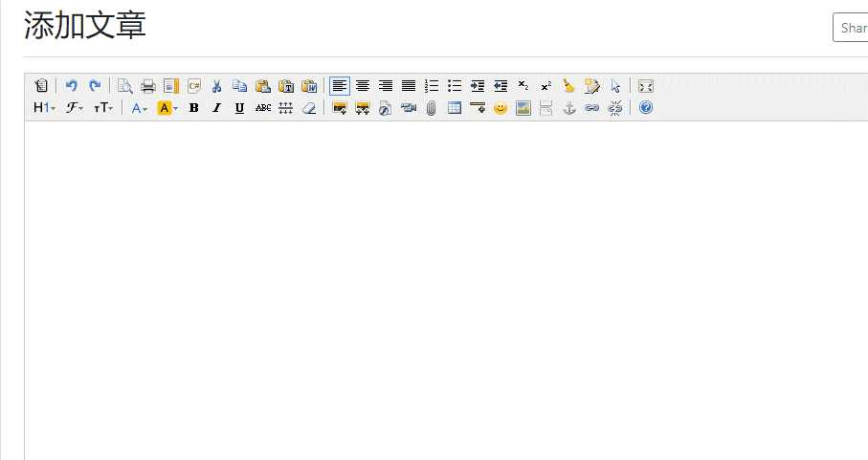
Task: Insert a code block with the C# icon
Action: click(193, 86)
